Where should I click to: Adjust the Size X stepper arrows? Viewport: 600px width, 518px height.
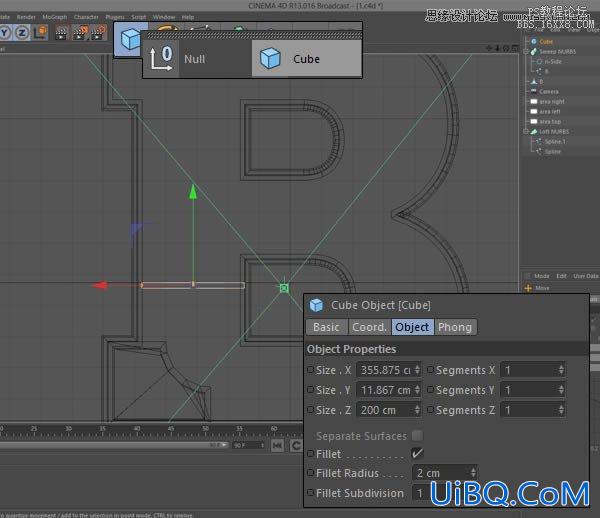coord(417,370)
